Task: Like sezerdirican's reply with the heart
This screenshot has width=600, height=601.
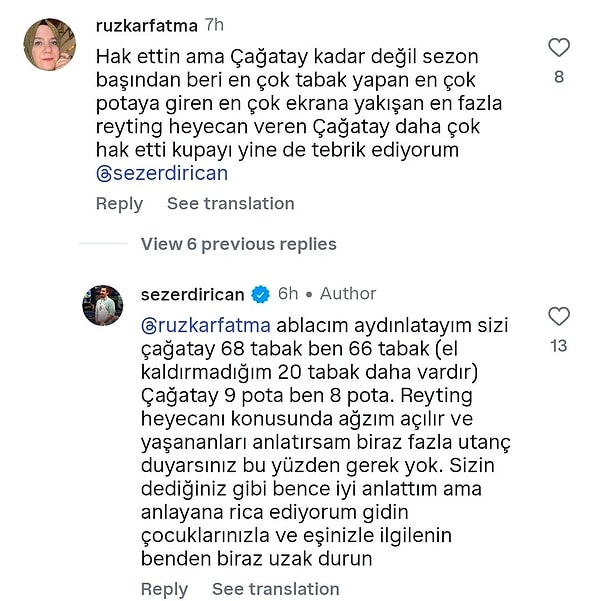Action: (559, 317)
